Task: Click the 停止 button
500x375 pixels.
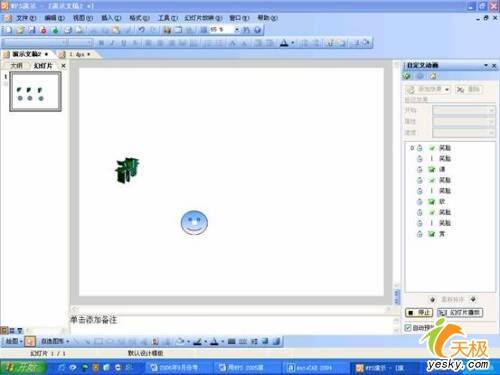Action: pyautogui.click(x=419, y=313)
